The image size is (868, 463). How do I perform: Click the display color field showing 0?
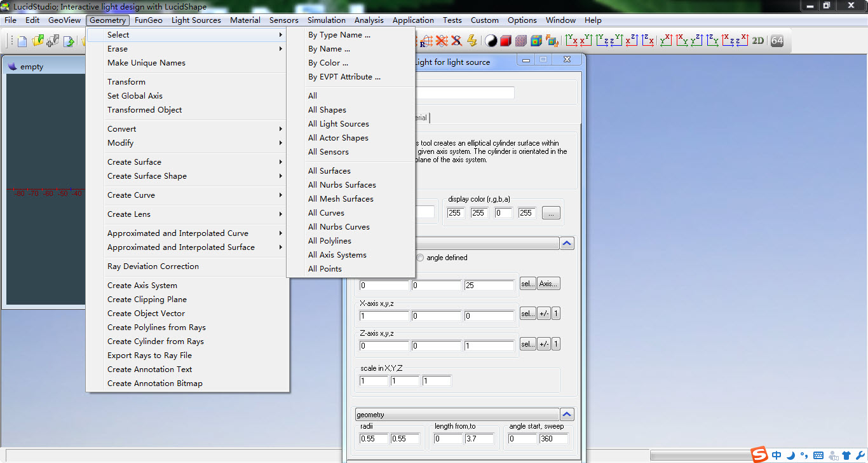click(x=503, y=213)
